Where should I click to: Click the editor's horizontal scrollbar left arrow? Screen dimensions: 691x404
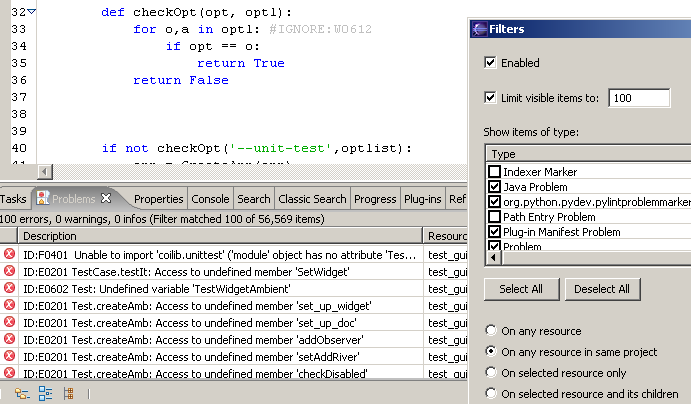click(x=43, y=172)
